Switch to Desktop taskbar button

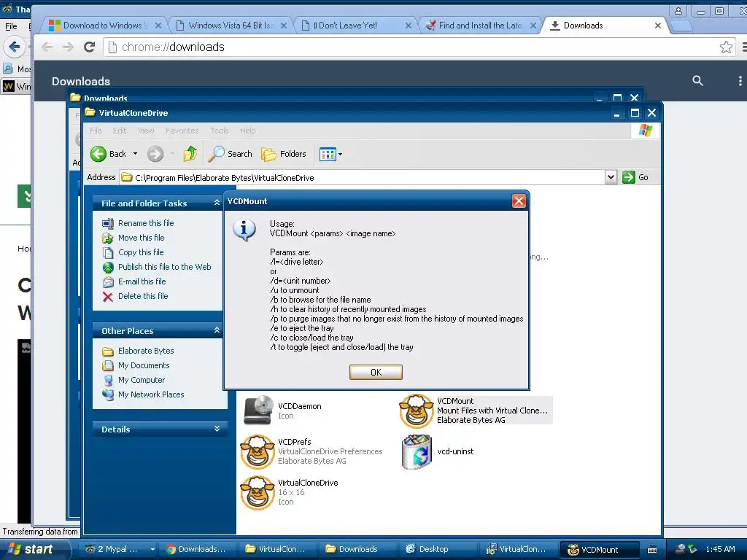tap(434, 549)
